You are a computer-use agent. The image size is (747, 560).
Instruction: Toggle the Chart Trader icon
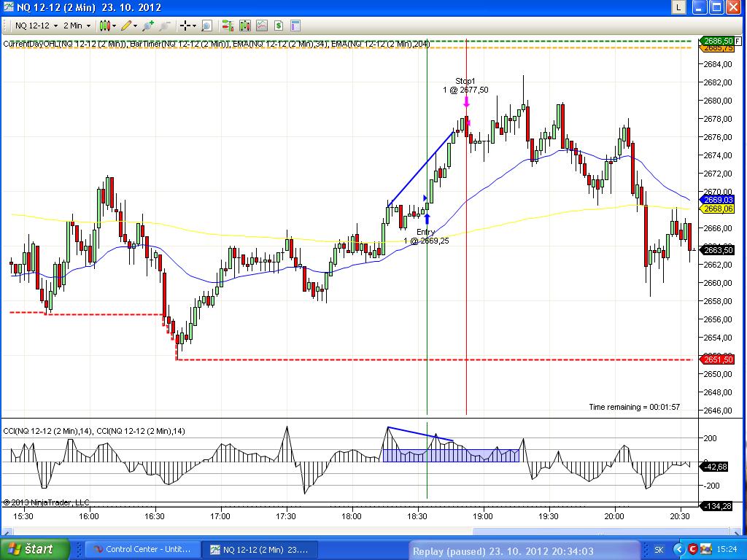coord(227,26)
